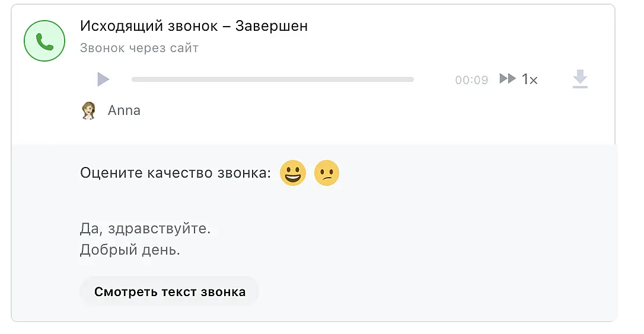Image resolution: width=644 pixels, height=334 pixels.
Task: Rate the call with the smiling emoji
Action: [x=292, y=174]
